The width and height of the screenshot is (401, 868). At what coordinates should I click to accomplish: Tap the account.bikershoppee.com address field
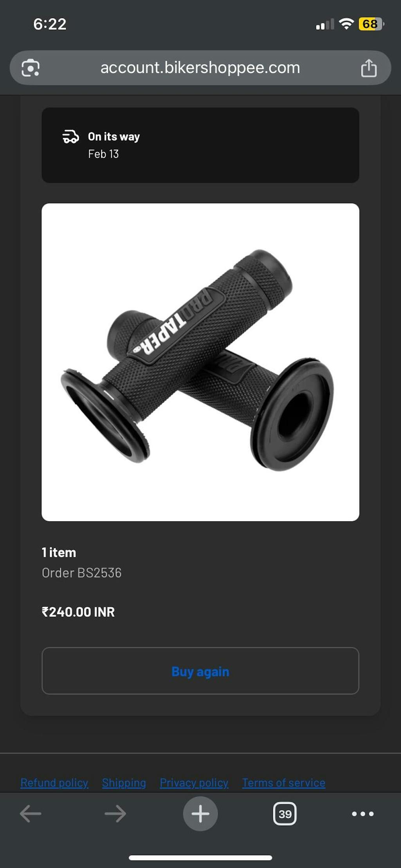200,68
